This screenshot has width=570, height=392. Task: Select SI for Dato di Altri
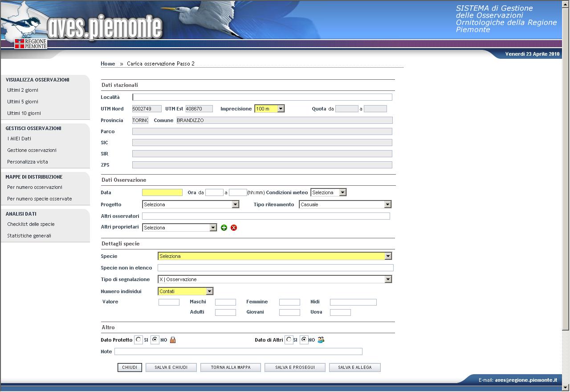[x=289, y=340]
